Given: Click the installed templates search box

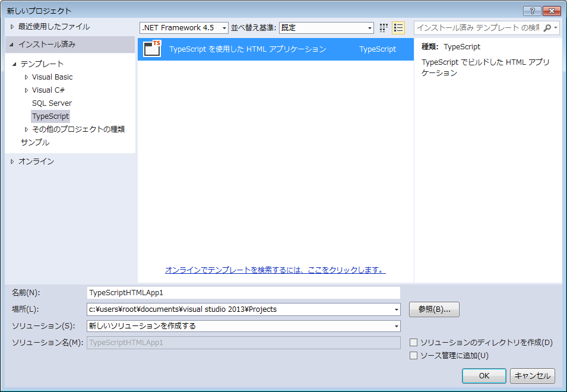Looking at the screenshot, I should [478, 28].
